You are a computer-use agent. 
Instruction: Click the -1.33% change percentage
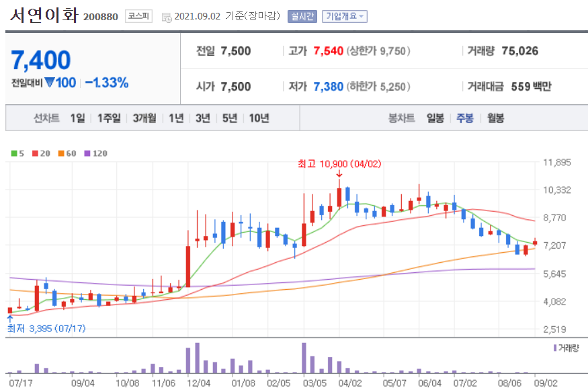(107, 83)
